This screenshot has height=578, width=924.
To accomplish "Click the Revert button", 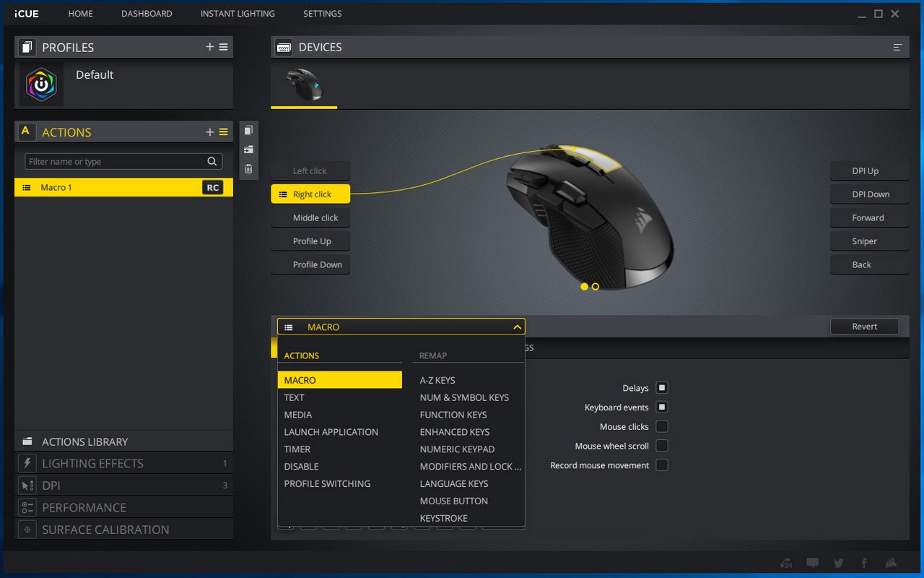I will click(x=865, y=327).
